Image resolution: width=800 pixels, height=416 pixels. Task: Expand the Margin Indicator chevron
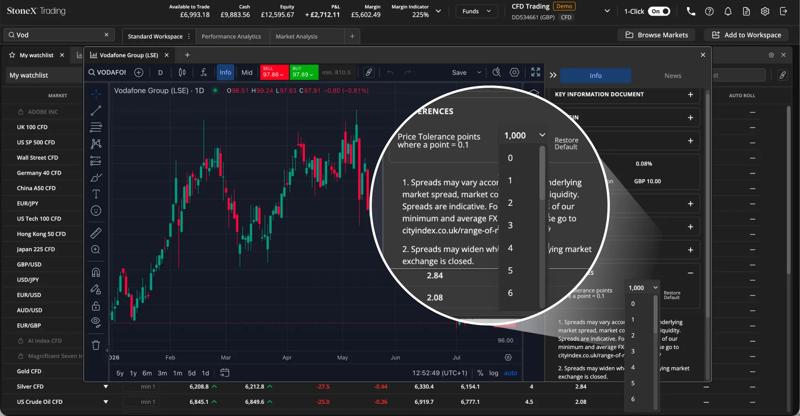pos(438,11)
